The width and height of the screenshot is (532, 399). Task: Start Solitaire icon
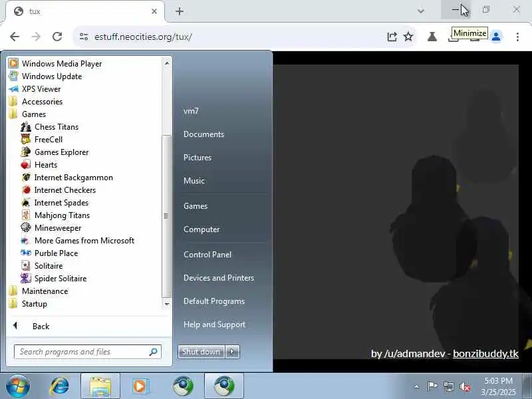(x=26, y=265)
